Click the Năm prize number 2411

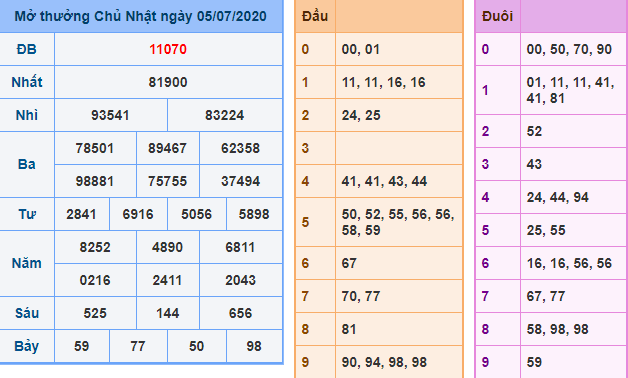[x=167, y=280]
